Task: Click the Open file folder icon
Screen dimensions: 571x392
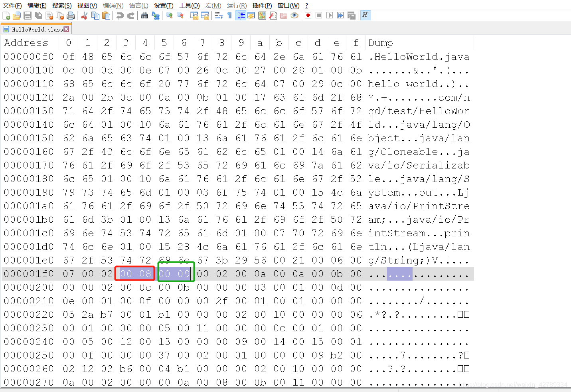Action: pos(17,16)
